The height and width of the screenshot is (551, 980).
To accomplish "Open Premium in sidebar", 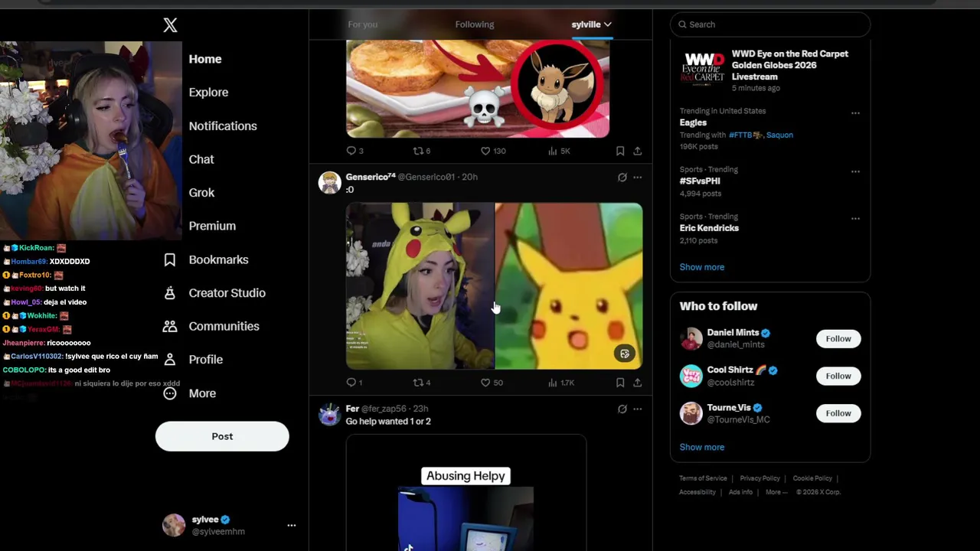I will click(x=212, y=227).
